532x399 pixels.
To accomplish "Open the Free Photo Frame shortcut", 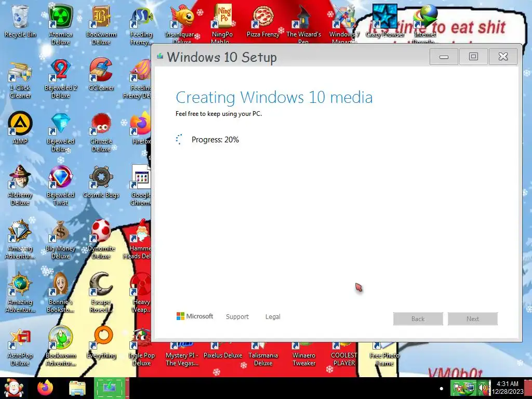I will coord(384,354).
